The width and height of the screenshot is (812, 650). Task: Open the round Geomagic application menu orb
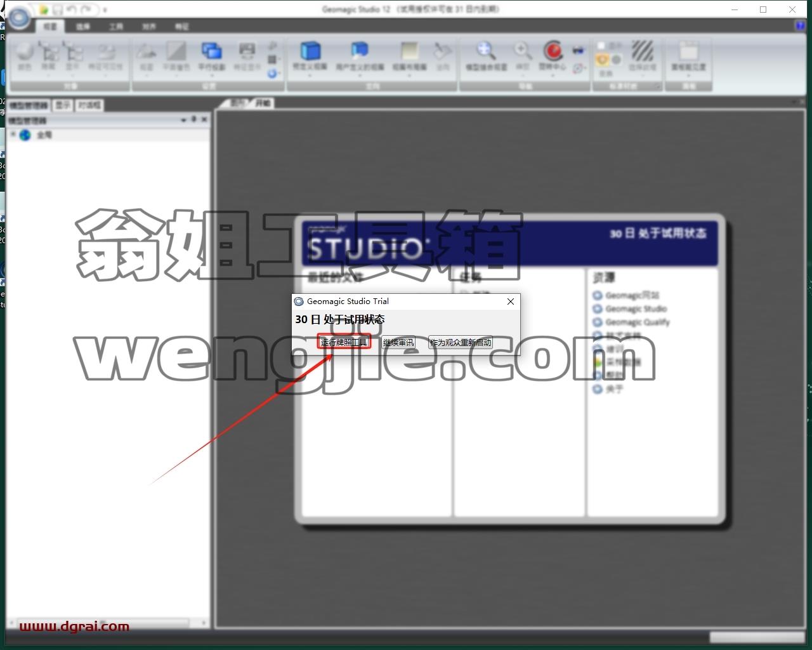point(19,17)
